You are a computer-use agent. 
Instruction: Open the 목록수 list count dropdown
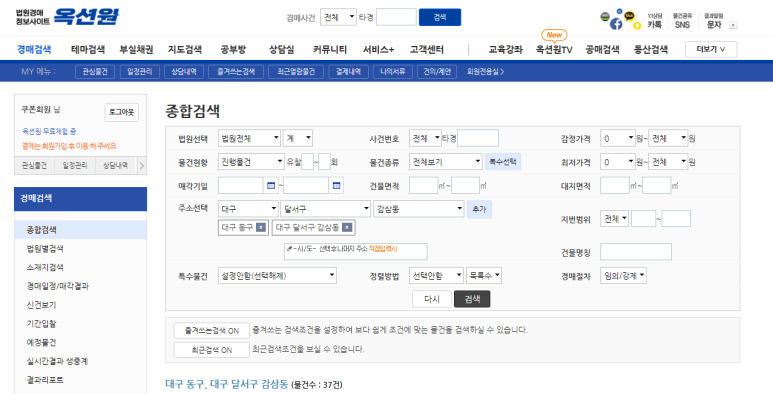click(x=484, y=276)
